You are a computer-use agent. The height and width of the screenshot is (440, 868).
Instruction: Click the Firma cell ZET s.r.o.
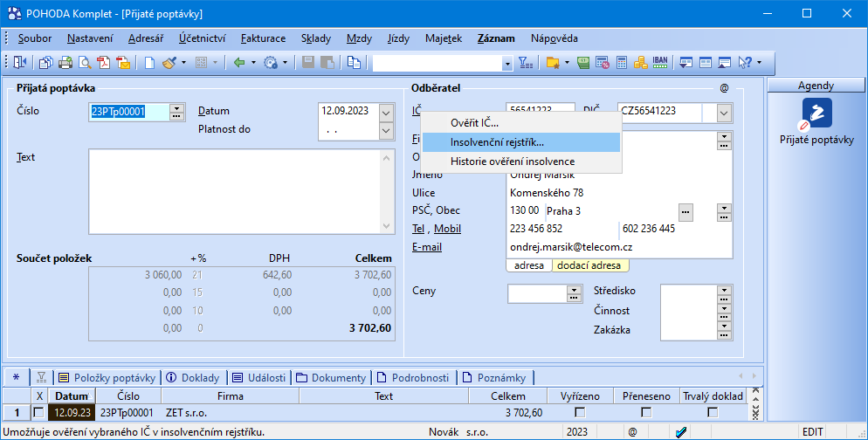231,412
